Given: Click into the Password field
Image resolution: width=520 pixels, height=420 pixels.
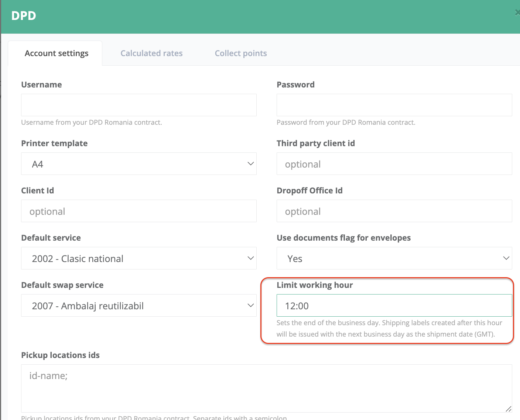Looking at the screenshot, I should coord(394,105).
